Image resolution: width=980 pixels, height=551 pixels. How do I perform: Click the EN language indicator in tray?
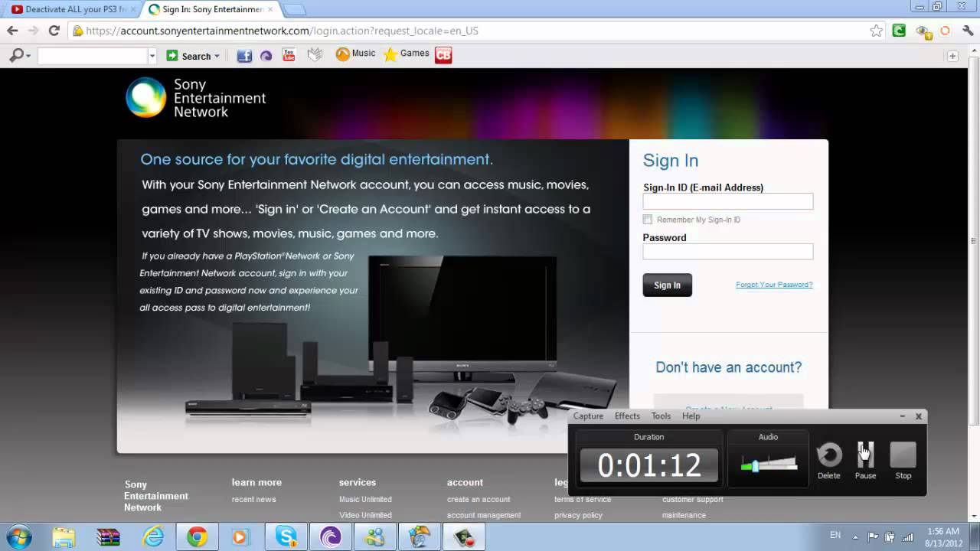[x=835, y=535]
